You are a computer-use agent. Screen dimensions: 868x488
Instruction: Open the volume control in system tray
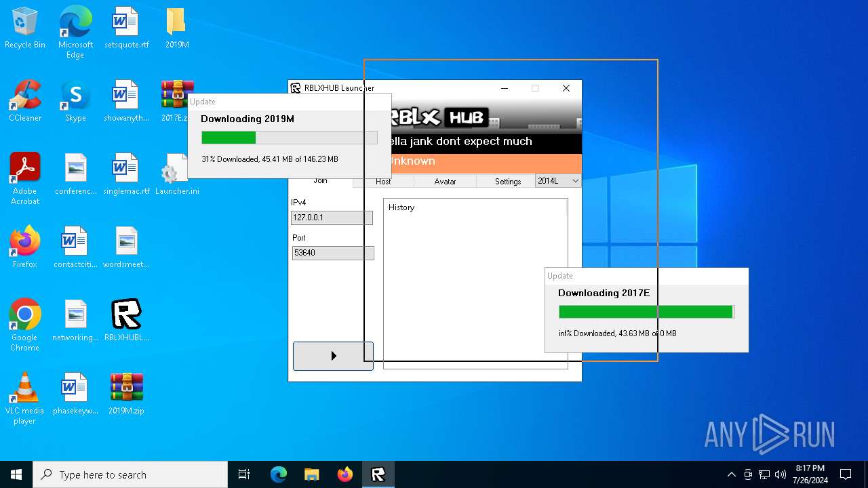point(781,474)
